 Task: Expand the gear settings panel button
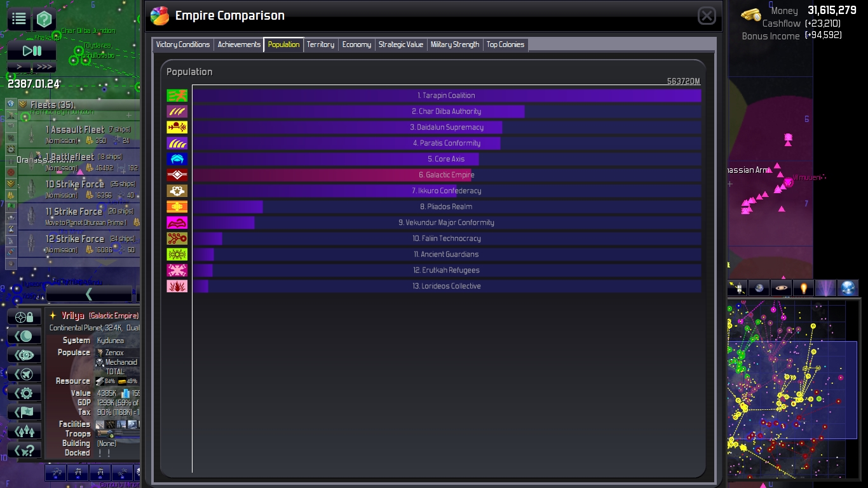(x=25, y=393)
